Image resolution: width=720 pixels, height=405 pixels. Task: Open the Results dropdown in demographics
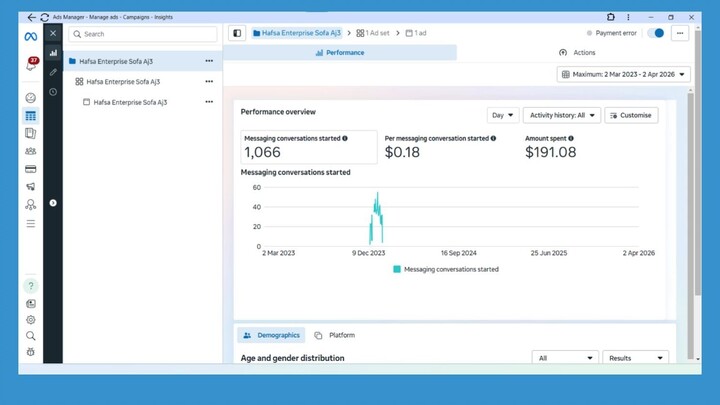635,357
